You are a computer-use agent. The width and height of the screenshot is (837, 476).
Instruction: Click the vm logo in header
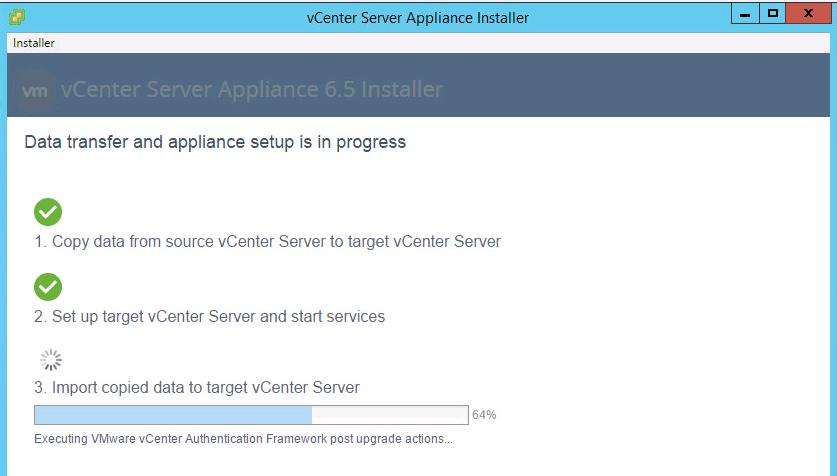point(35,90)
